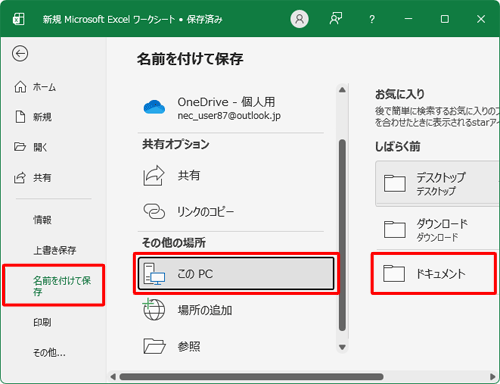Click the globe icon for 場所の追加
This screenshot has height=384, width=500.
click(154, 309)
